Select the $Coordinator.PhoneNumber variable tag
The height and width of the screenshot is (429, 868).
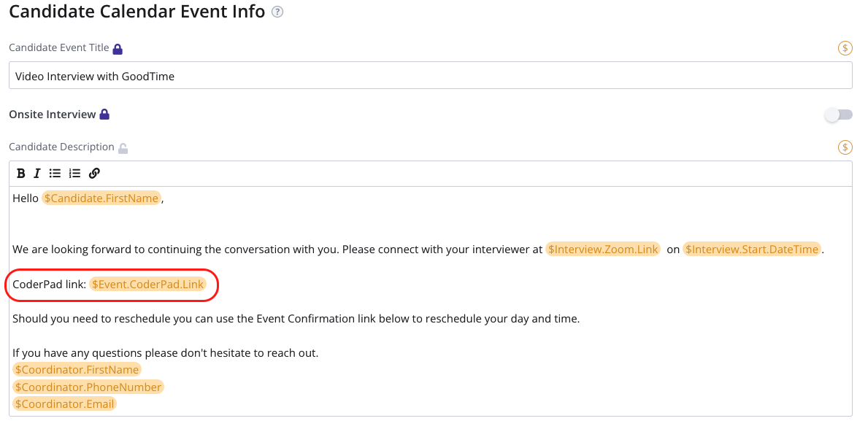[x=88, y=387]
